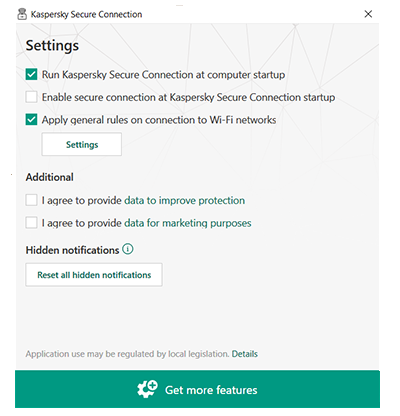This screenshot has width=400, height=416.
Task: Open the local legislation Details link
Action: pos(245,354)
